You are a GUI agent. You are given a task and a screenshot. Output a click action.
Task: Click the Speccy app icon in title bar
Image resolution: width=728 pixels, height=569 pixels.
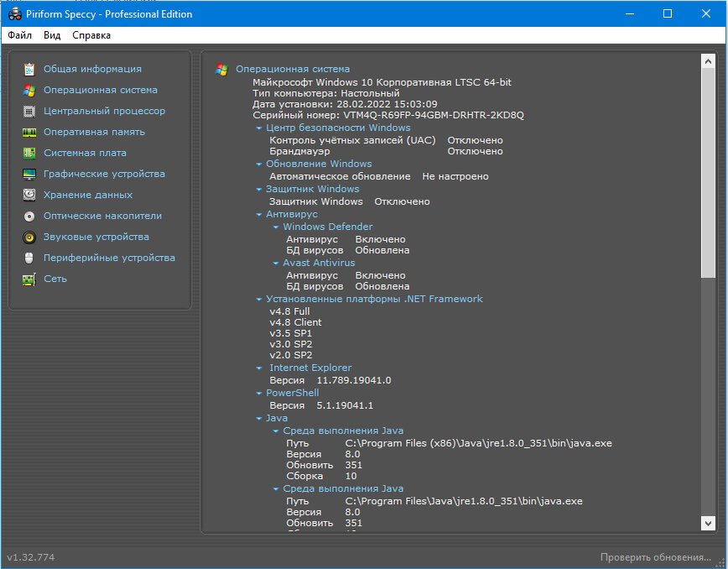tap(15, 14)
